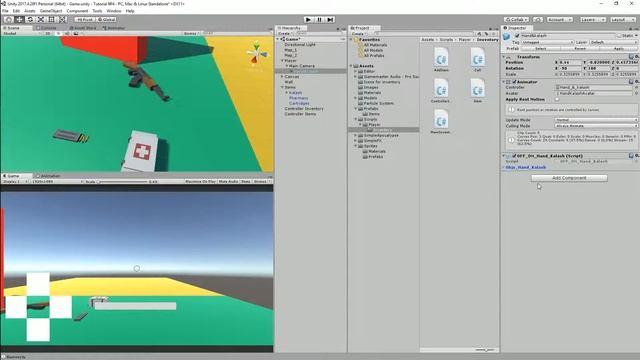Open the Culling Mode dropdown
The width and height of the screenshot is (640, 360).
point(596,126)
